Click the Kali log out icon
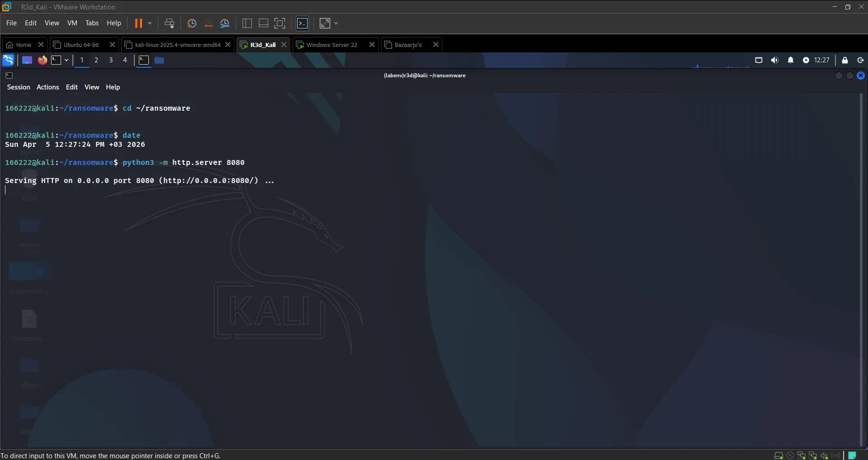Screen dimensions: 868x460 pos(861,60)
